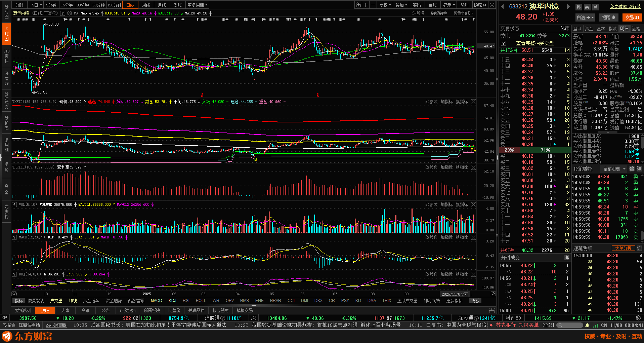This screenshot has width=644, height=343.
Task: Select the 15分钟 period tab
Action: click(67, 5)
